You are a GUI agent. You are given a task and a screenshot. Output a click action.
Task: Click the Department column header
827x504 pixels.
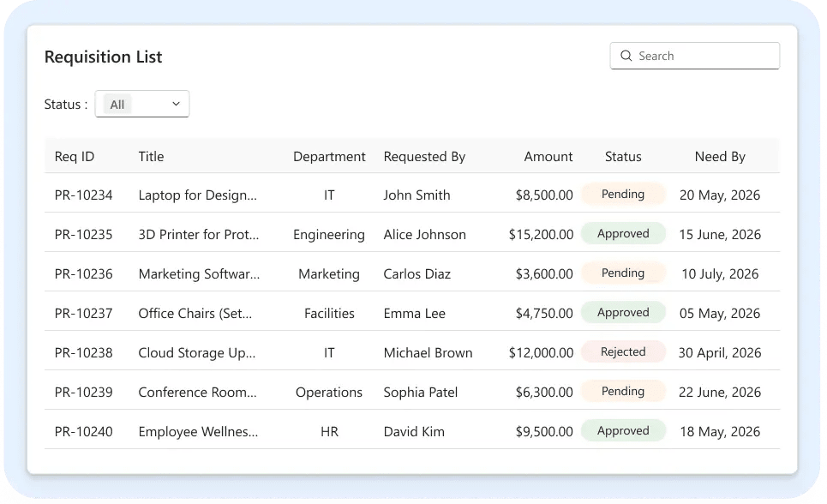pyautogui.click(x=329, y=157)
